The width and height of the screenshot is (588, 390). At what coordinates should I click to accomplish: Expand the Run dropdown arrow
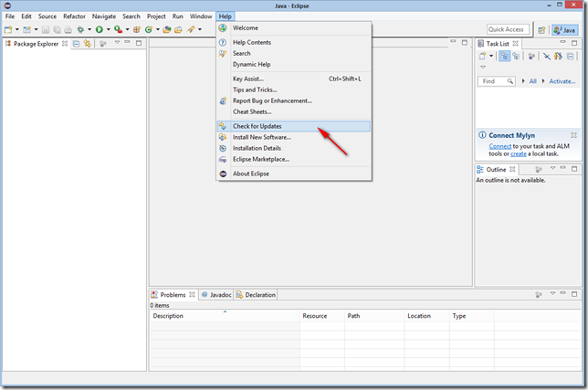click(109, 29)
